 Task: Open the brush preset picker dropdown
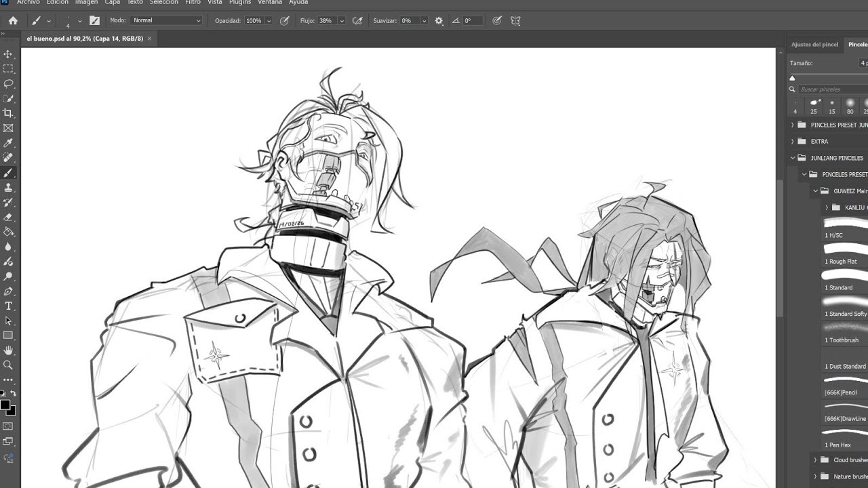[x=80, y=21]
